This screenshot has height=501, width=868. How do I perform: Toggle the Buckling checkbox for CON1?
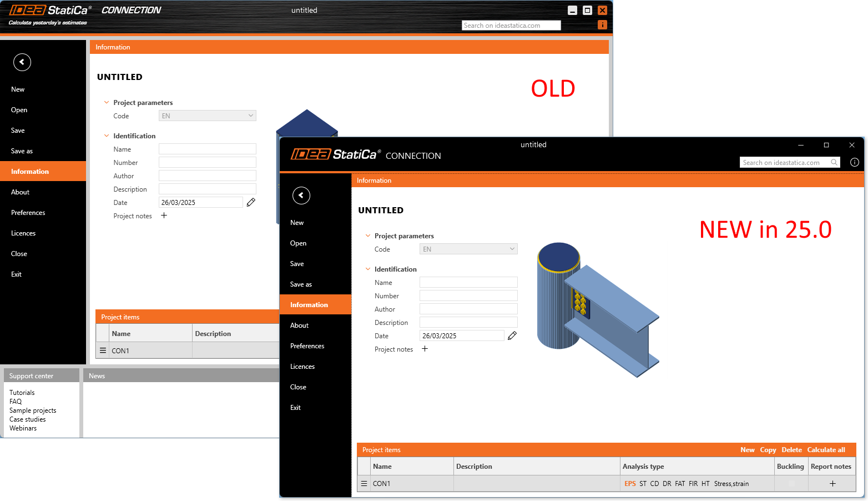coord(790,483)
